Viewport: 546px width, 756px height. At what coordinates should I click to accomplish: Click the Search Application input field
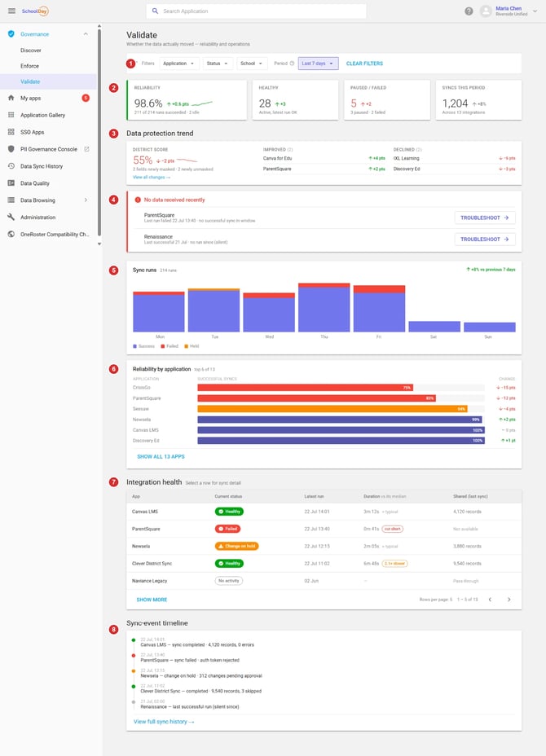(x=256, y=11)
